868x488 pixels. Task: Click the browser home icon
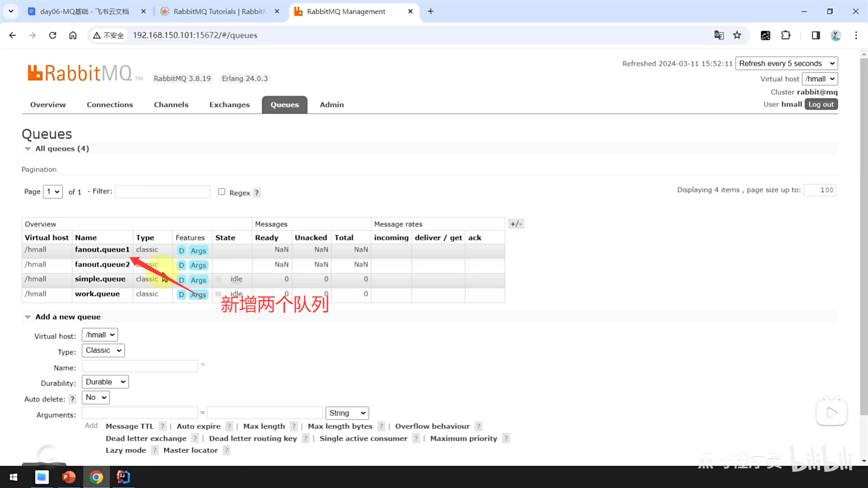[x=73, y=35]
